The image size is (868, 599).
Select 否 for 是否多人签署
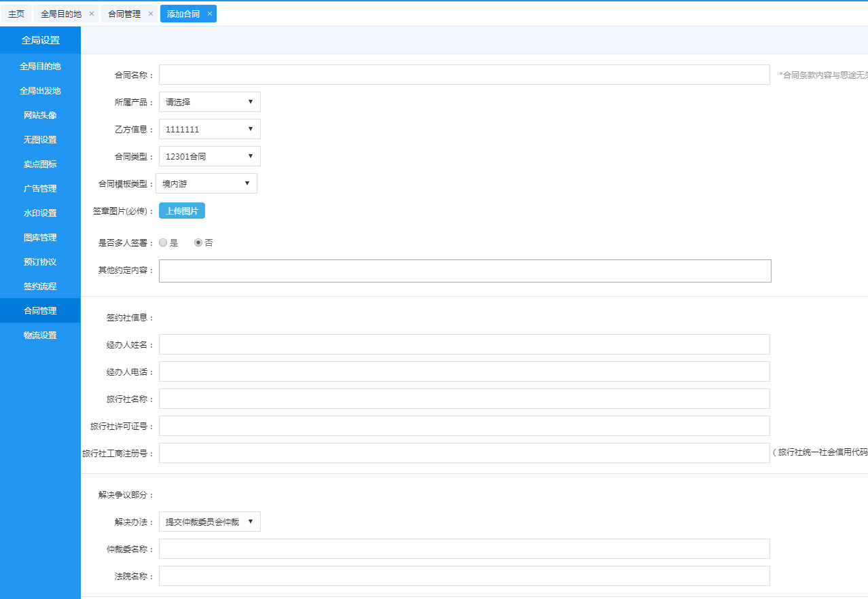pyautogui.click(x=198, y=242)
